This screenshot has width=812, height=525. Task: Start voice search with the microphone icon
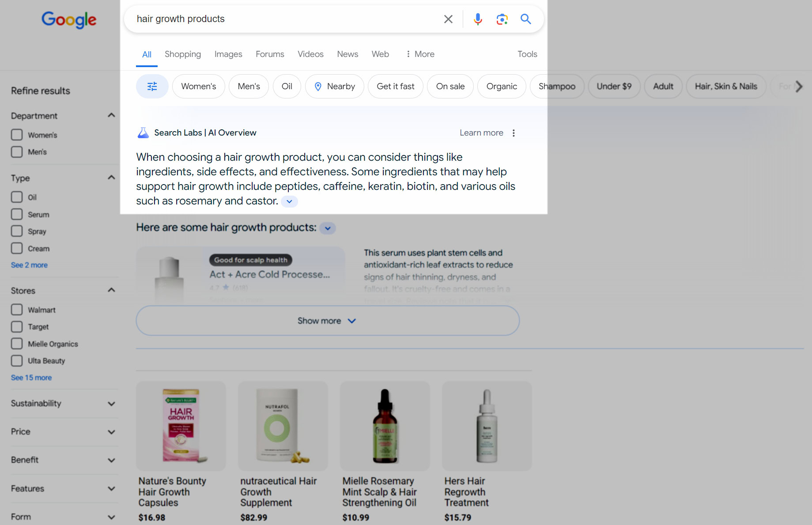tap(478, 19)
